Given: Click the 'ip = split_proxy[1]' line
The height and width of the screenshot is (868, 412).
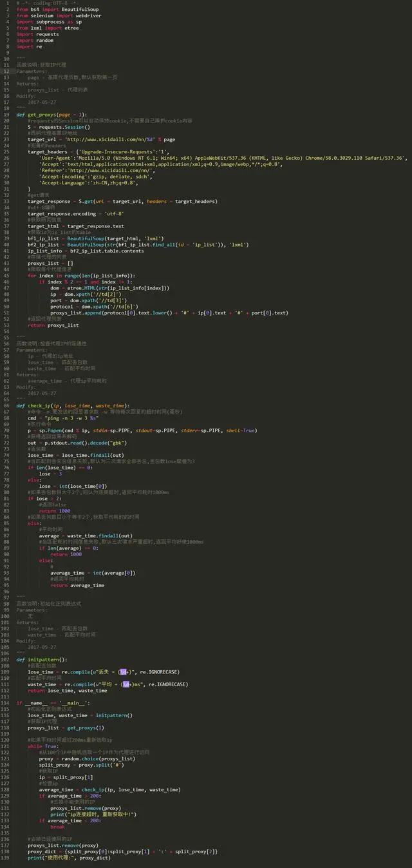Looking at the screenshot, I should (x=66, y=776).
